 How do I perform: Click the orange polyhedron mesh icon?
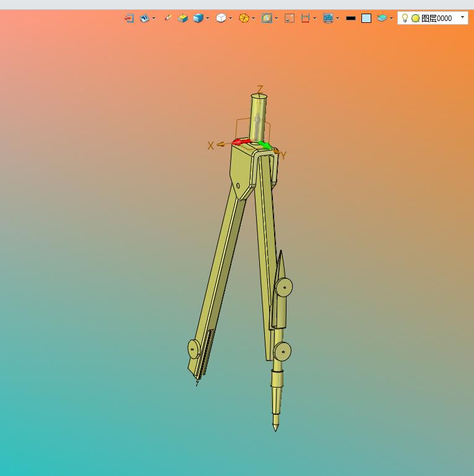pos(244,18)
